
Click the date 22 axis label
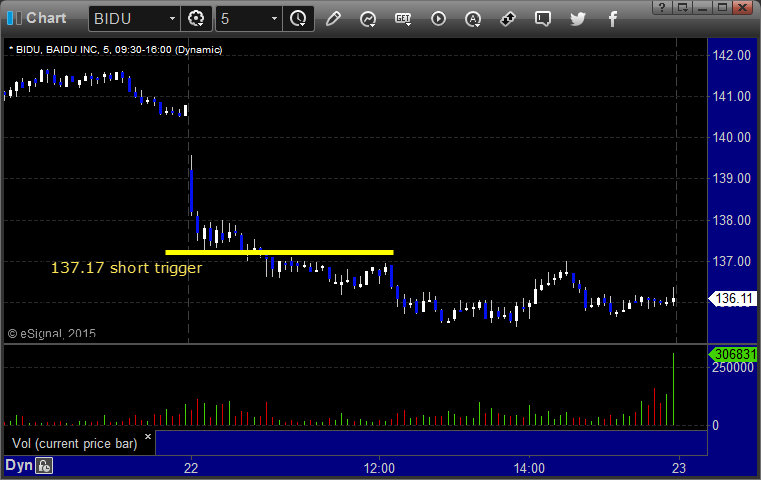(191, 468)
